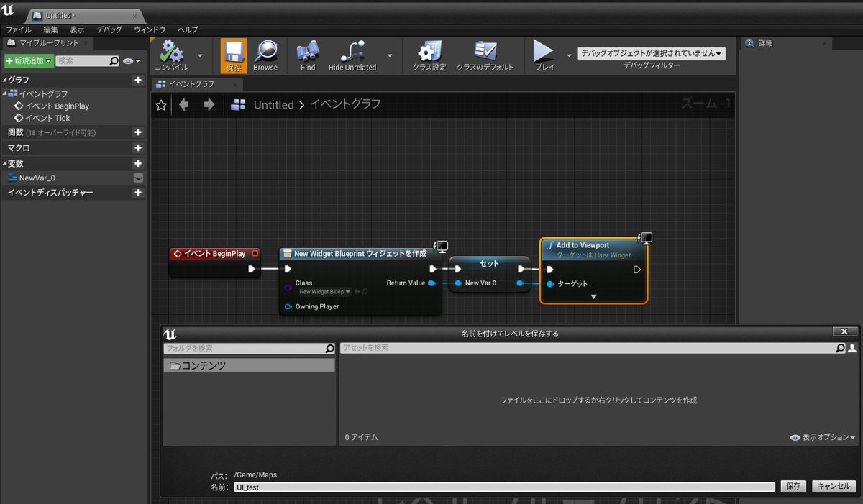
Task: Navigate forward with the right arrow
Action: pyautogui.click(x=209, y=105)
